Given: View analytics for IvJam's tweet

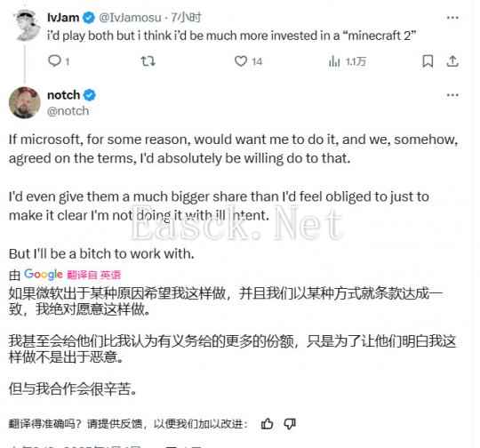Looking at the screenshot, I should (334, 61).
